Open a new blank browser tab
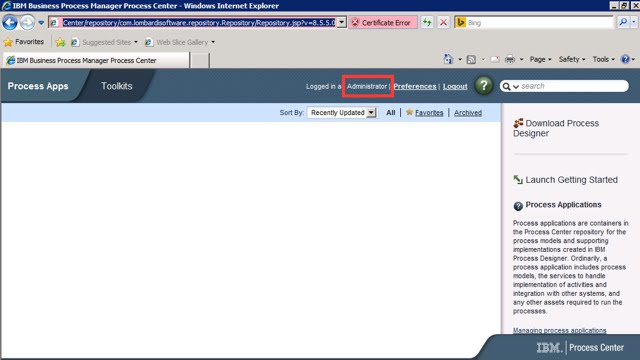Viewport: 640px width, 360px height. point(200,60)
